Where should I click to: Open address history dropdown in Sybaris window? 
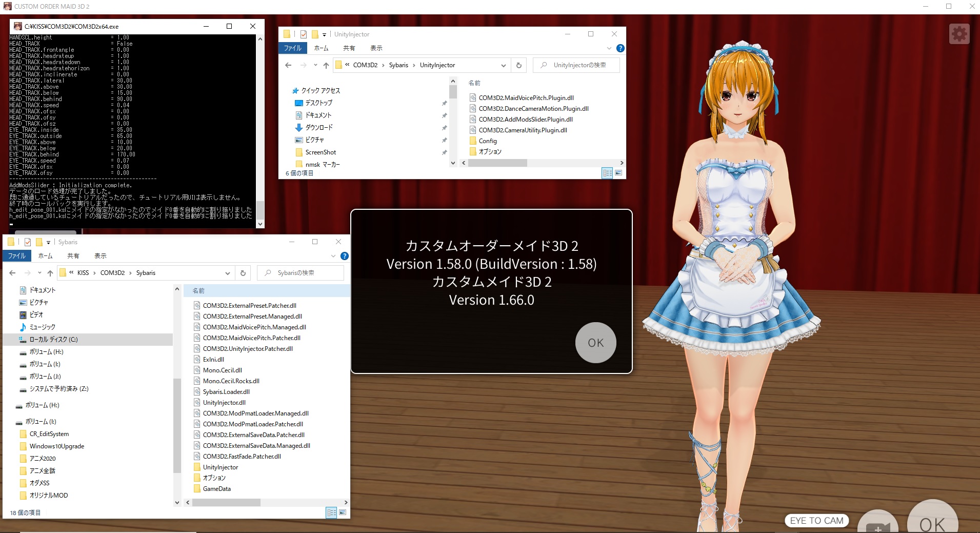click(x=228, y=273)
